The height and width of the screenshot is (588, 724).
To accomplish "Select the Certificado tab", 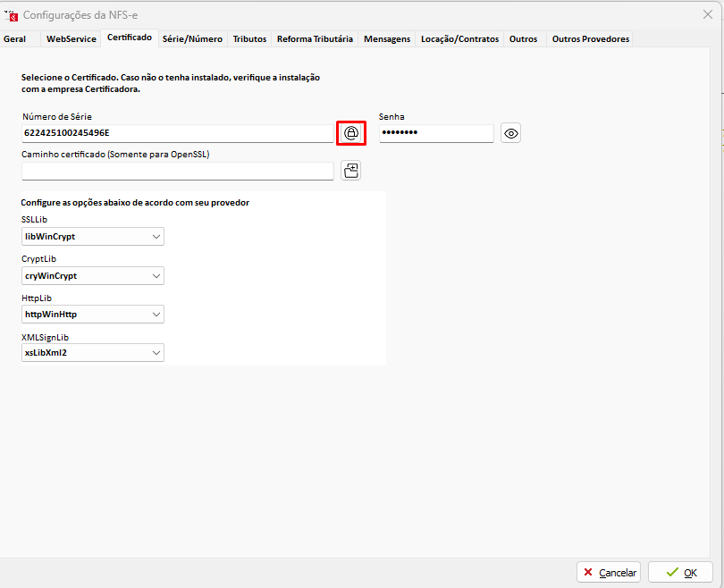I will 130,38.
